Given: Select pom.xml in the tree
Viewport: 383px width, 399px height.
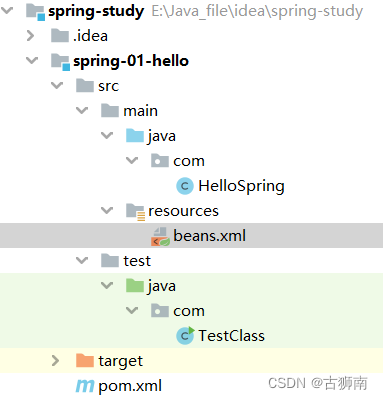Looking at the screenshot, I should tap(130, 386).
